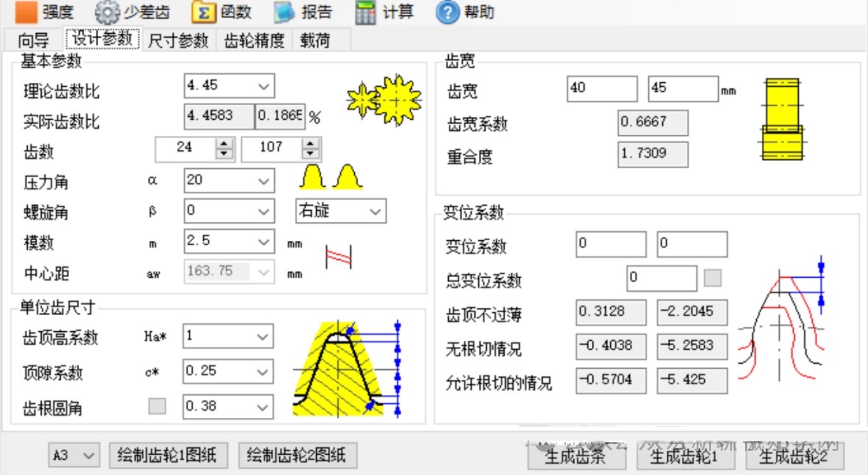Decrease the 24 tooth count stepper
Screen dimensions: 868x475
pos(225,154)
